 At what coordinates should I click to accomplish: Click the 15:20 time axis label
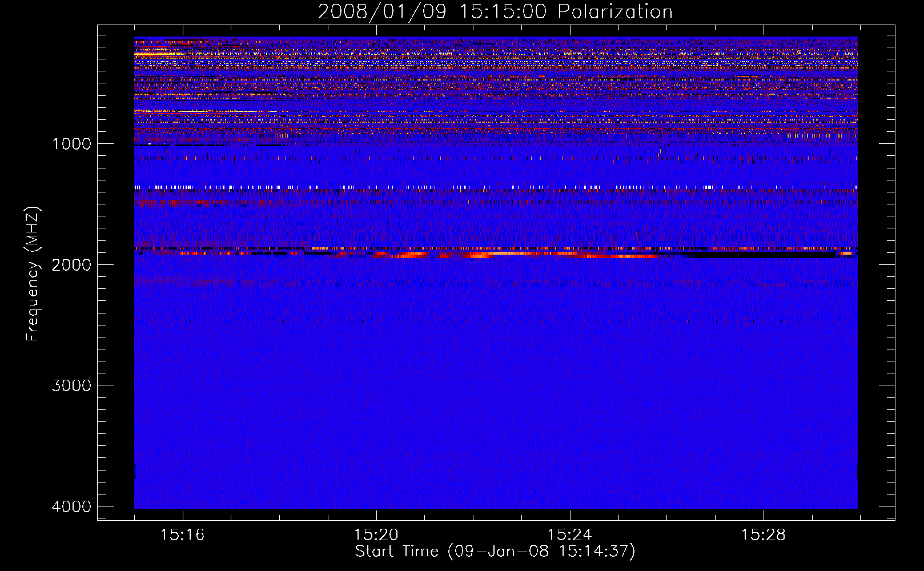(x=376, y=535)
